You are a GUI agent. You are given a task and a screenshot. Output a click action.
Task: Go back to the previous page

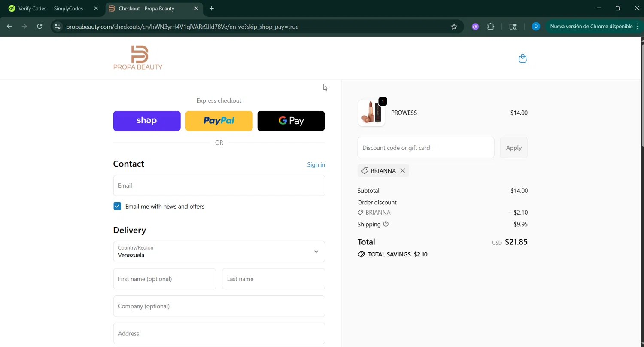[9, 27]
